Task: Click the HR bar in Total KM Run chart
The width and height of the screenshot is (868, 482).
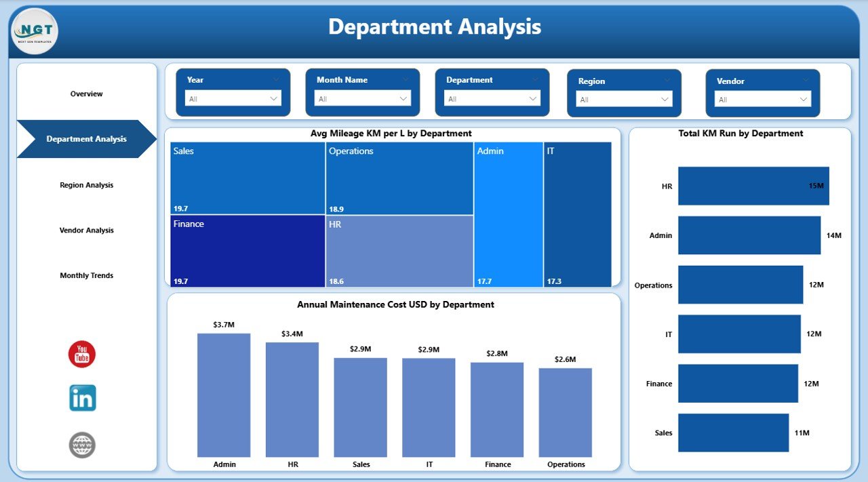Action: tap(753, 186)
